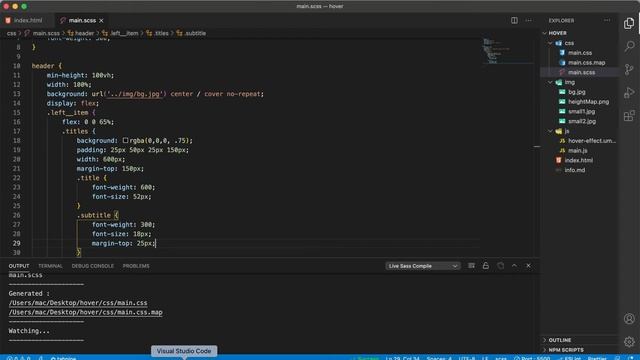Open editor More Actions menu
Image resolution: width=640 pixels, height=360 pixels.
click(x=529, y=20)
